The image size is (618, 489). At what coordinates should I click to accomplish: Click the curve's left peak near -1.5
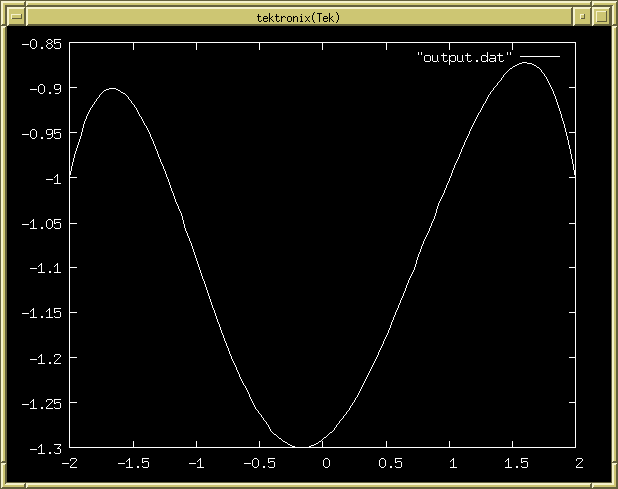[112, 88]
